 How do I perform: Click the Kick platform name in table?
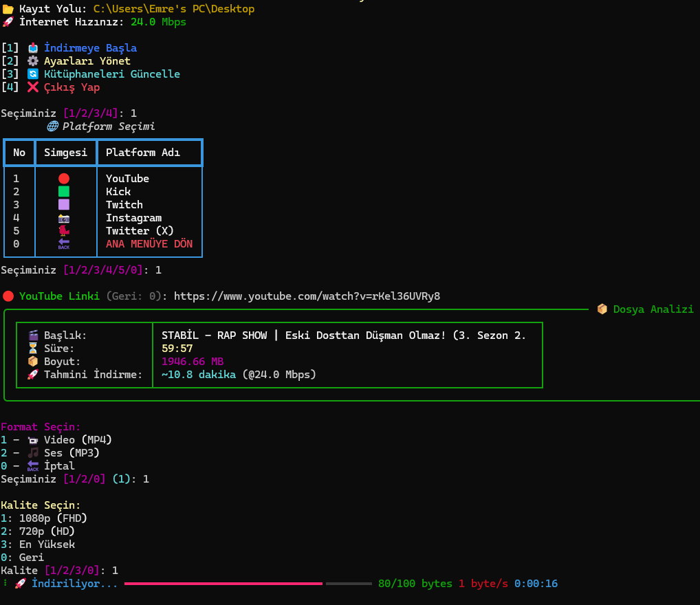click(118, 192)
